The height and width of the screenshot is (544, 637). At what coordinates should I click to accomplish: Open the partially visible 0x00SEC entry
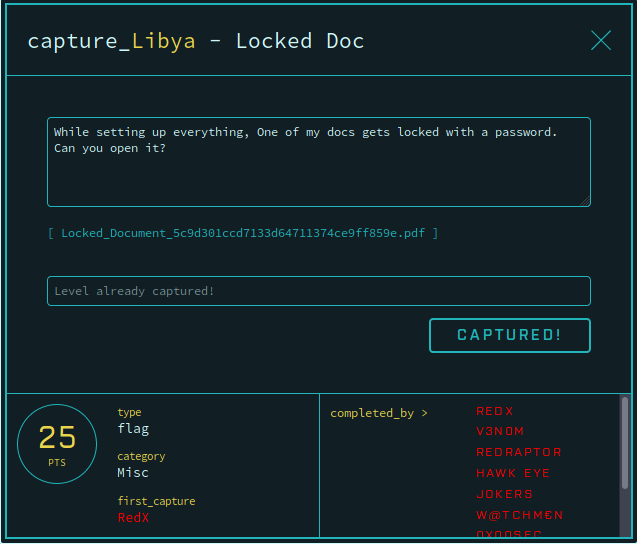509,533
